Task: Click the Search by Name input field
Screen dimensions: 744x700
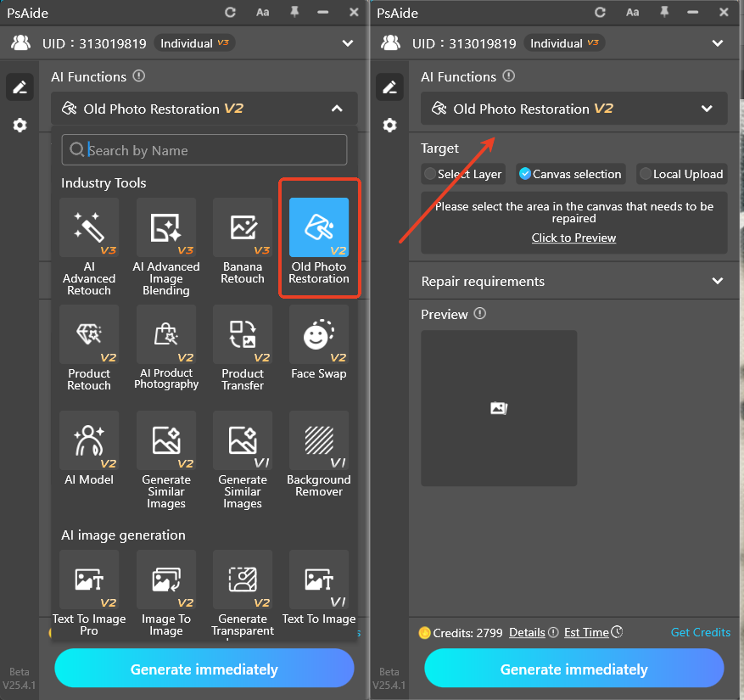Action: pos(204,149)
